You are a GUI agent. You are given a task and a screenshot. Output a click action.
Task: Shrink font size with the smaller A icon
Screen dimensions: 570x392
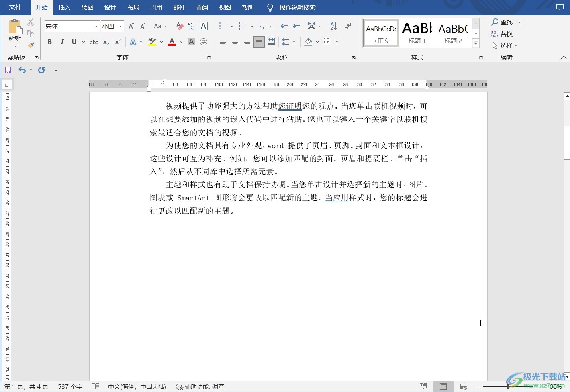(143, 26)
